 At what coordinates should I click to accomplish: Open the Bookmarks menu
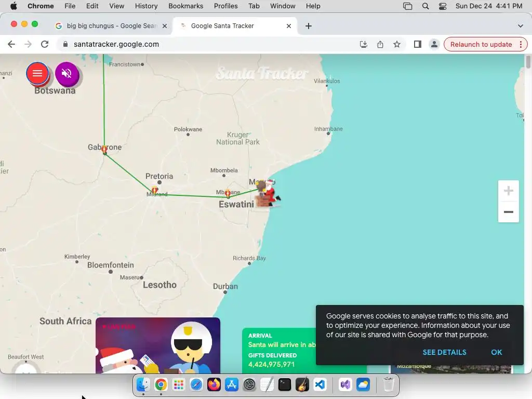pyautogui.click(x=185, y=6)
